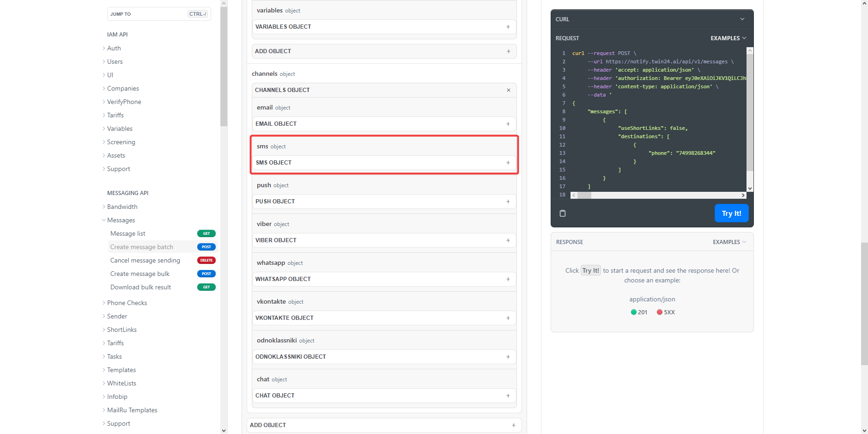Click the code block horizontal scrollbar thumb
This screenshot has height=434, width=868.
pyautogui.click(x=584, y=195)
